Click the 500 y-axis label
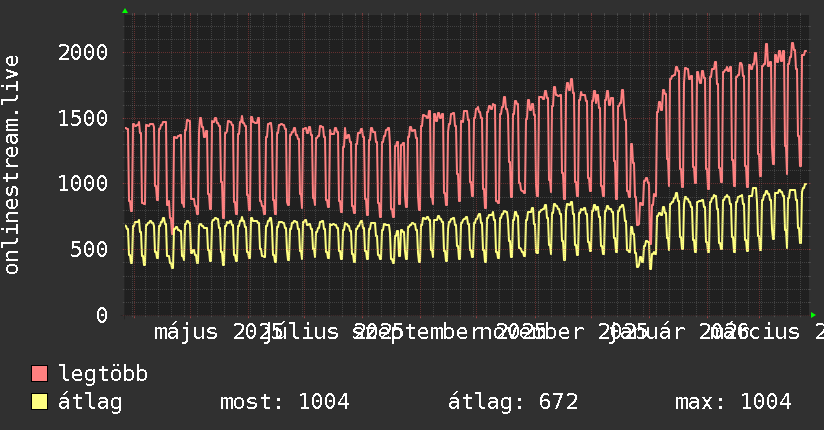824x430 pixels. tap(89, 250)
